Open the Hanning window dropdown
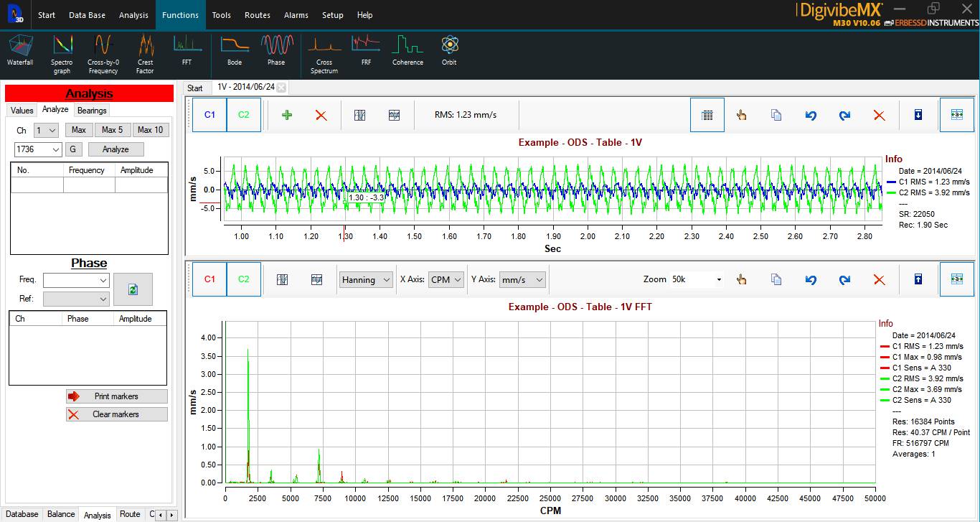The width and height of the screenshot is (980, 522). point(366,279)
